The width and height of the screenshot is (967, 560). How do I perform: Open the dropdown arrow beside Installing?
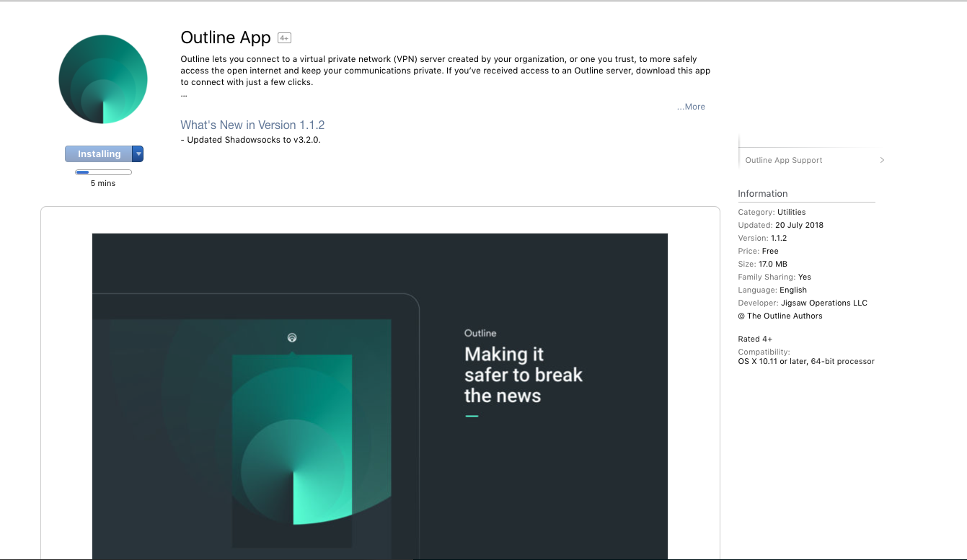tap(138, 154)
